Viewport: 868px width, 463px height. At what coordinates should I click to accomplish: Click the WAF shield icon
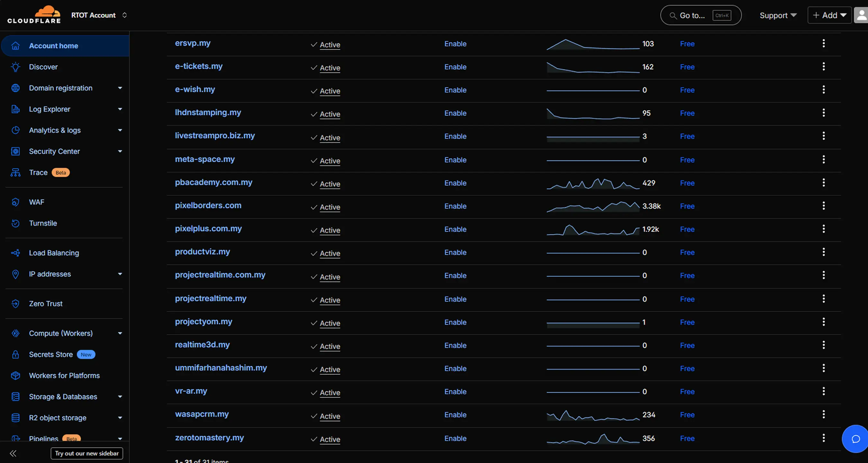[x=15, y=202]
